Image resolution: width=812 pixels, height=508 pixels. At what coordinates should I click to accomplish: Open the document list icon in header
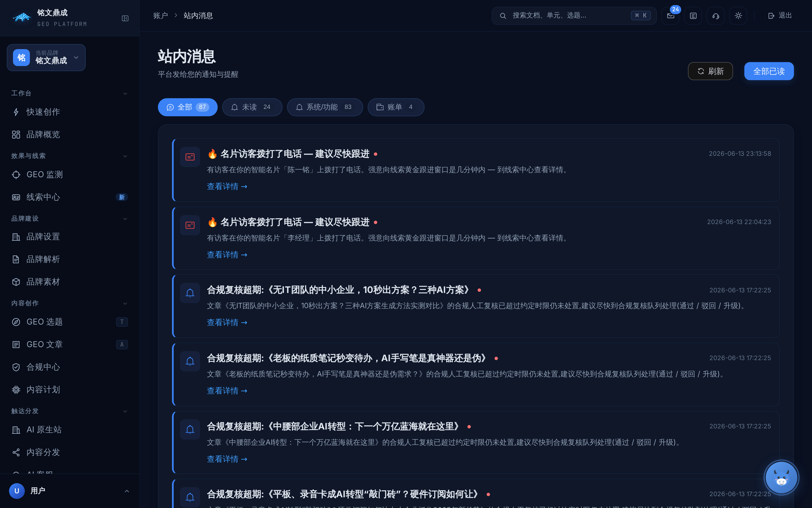click(x=693, y=16)
